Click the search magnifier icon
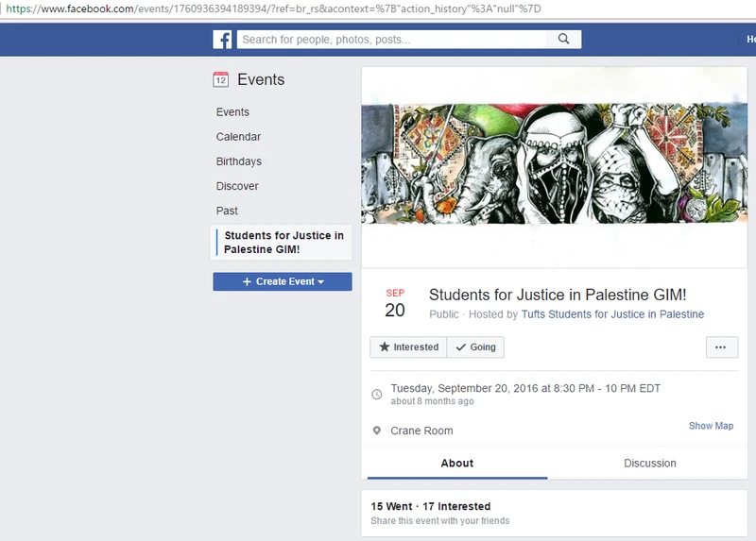756x541 pixels. [563, 39]
